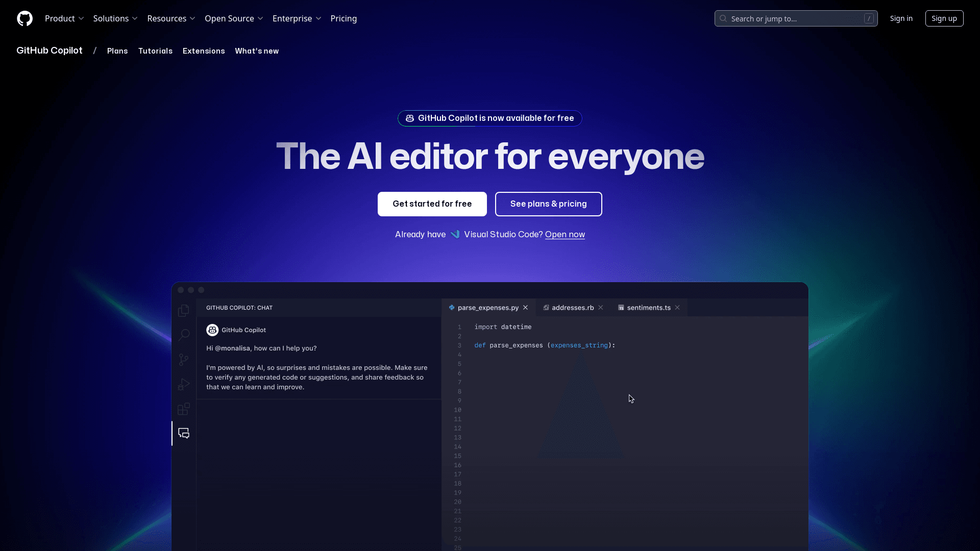This screenshot has width=980, height=551.
Task: Click the 'Already have' text
Action: coord(420,234)
